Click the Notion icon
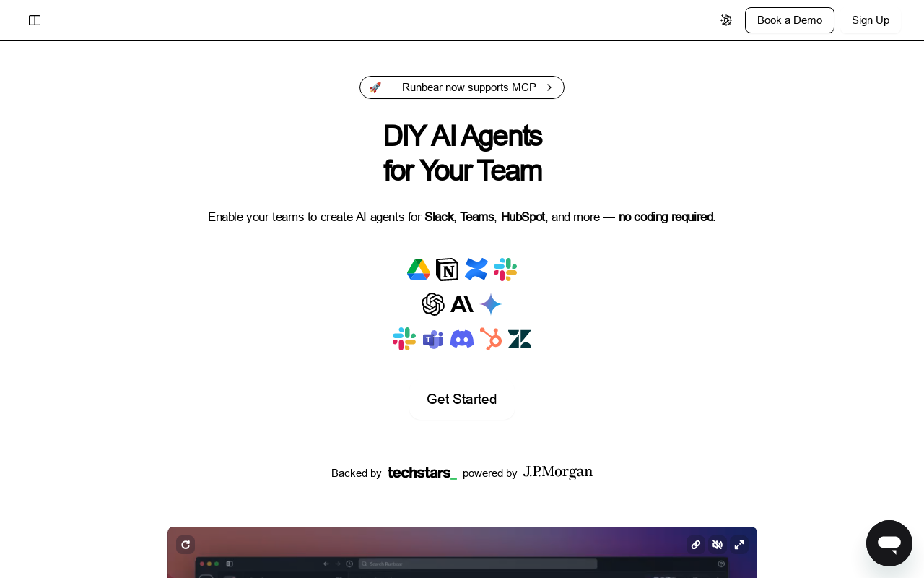This screenshot has height=578, width=924. pyautogui.click(x=448, y=269)
